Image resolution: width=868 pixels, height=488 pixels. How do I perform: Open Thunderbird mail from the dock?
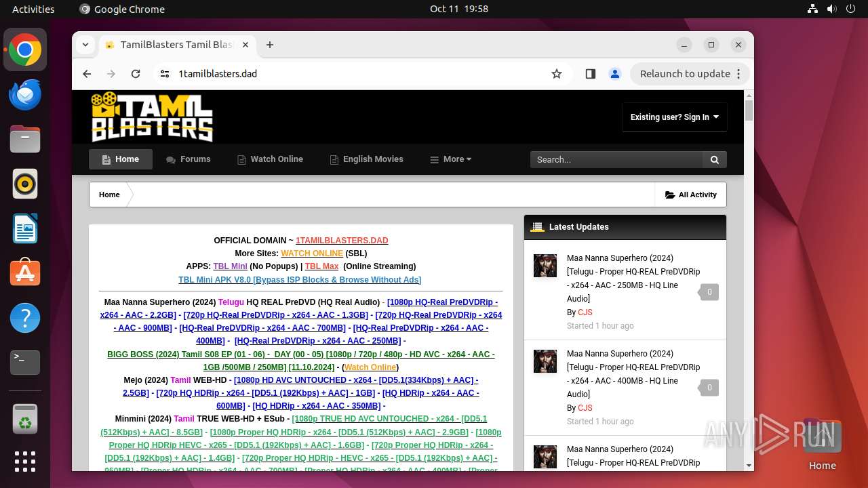(25, 95)
